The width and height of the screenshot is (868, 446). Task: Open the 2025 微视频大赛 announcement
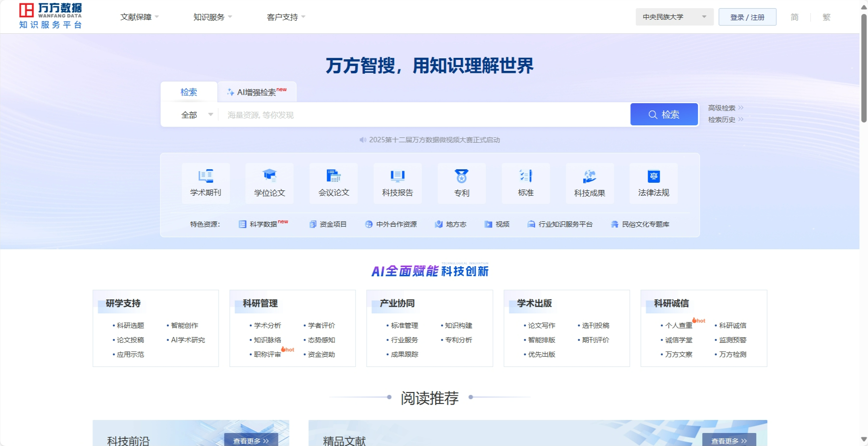434,140
